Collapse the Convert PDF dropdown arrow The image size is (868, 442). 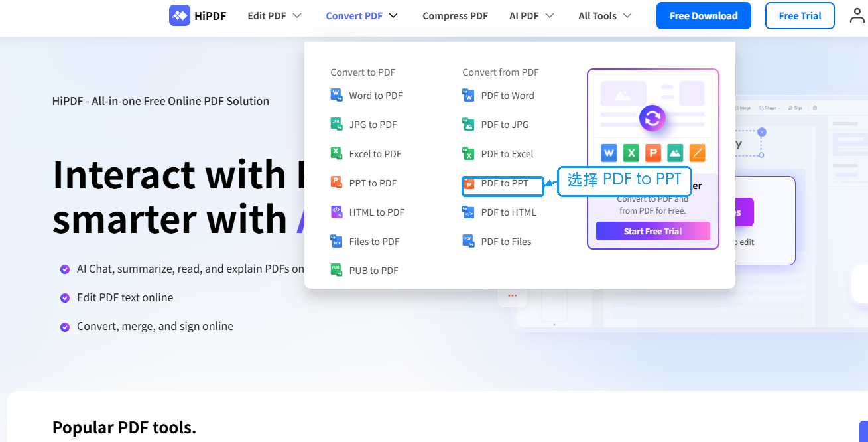point(393,15)
